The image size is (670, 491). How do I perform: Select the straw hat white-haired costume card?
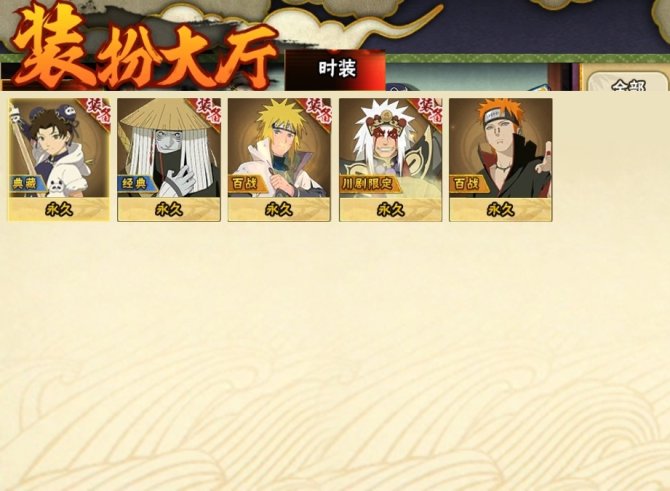click(169, 159)
